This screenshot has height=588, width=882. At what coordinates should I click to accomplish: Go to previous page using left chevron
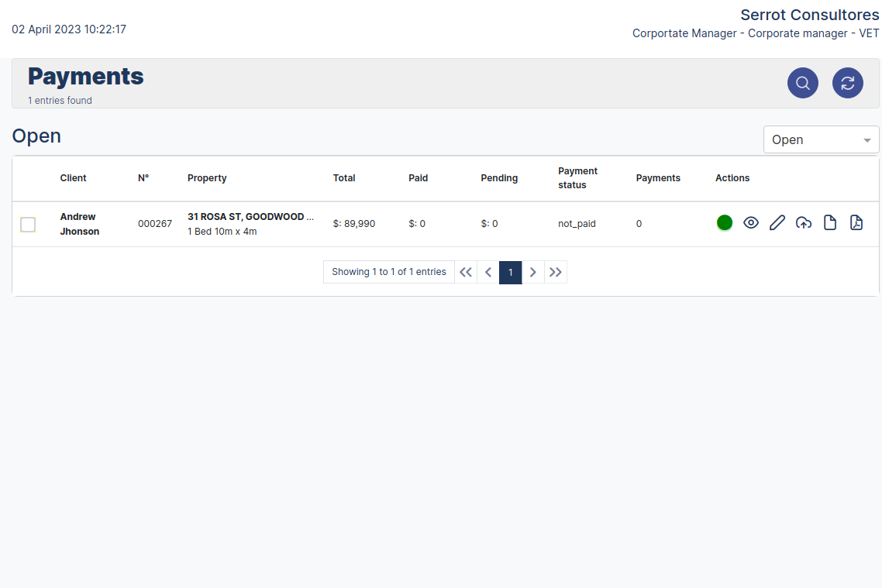click(488, 272)
